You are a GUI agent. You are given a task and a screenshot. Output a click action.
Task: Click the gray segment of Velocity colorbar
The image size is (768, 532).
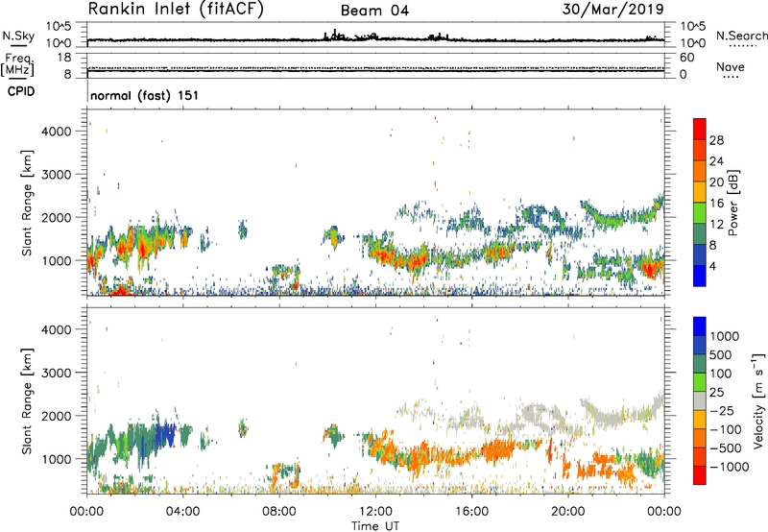(x=700, y=401)
